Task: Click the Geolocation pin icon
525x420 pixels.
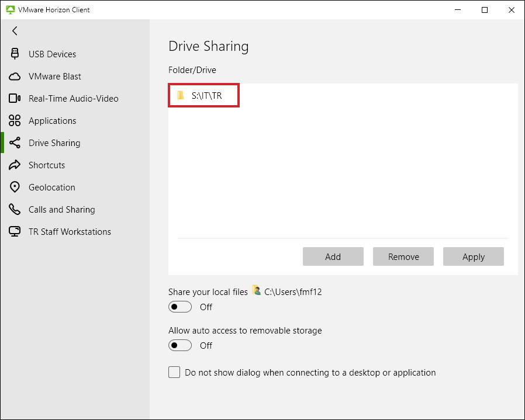Action: (x=15, y=187)
